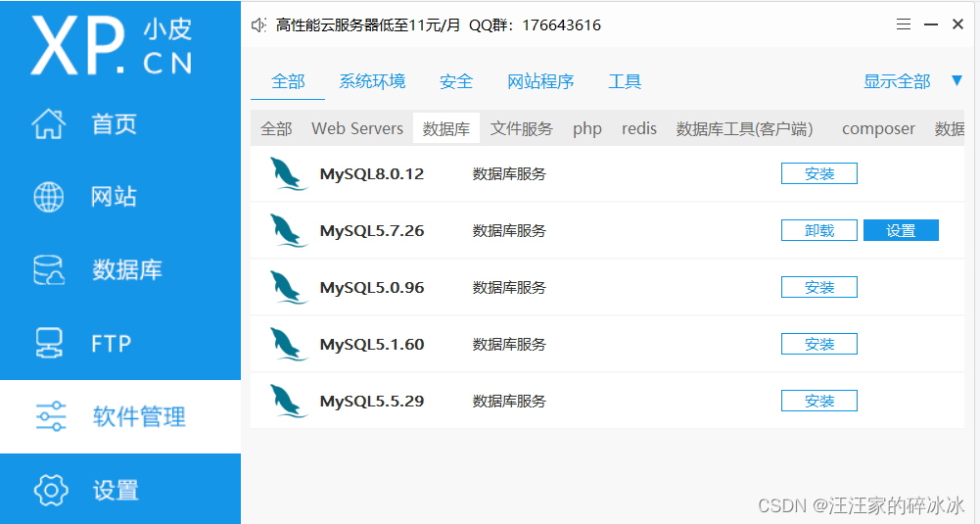This screenshot has height=524, width=980.
Task: Click 数据库服务 description in MySQL8.0.12 row
Action: tap(509, 173)
